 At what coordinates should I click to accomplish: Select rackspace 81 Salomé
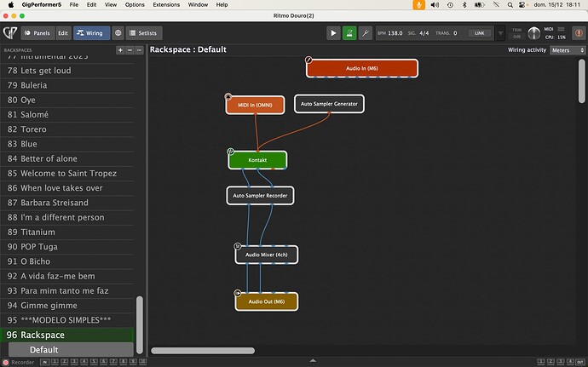[x=67, y=114]
